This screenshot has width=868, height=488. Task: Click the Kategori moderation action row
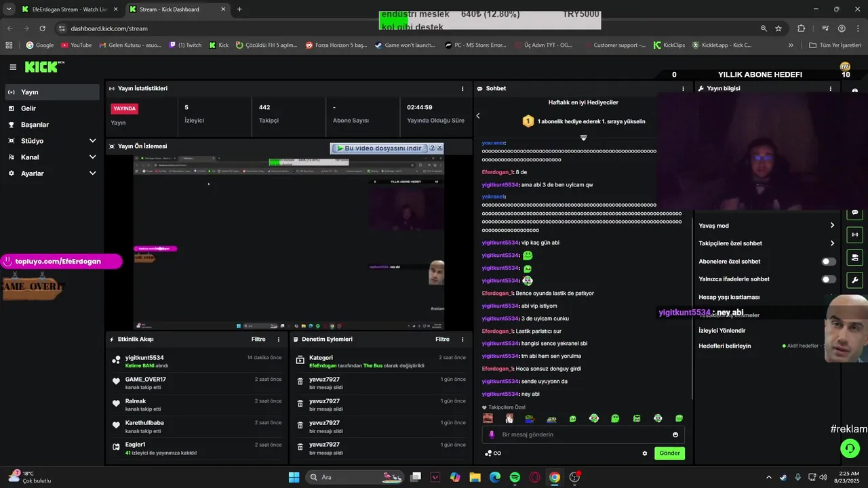point(380,361)
